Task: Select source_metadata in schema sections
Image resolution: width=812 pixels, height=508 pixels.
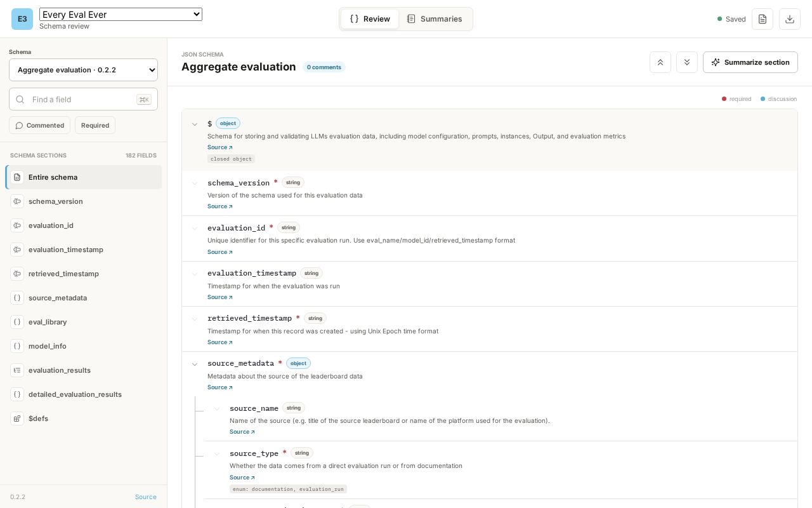Action: click(x=84, y=298)
